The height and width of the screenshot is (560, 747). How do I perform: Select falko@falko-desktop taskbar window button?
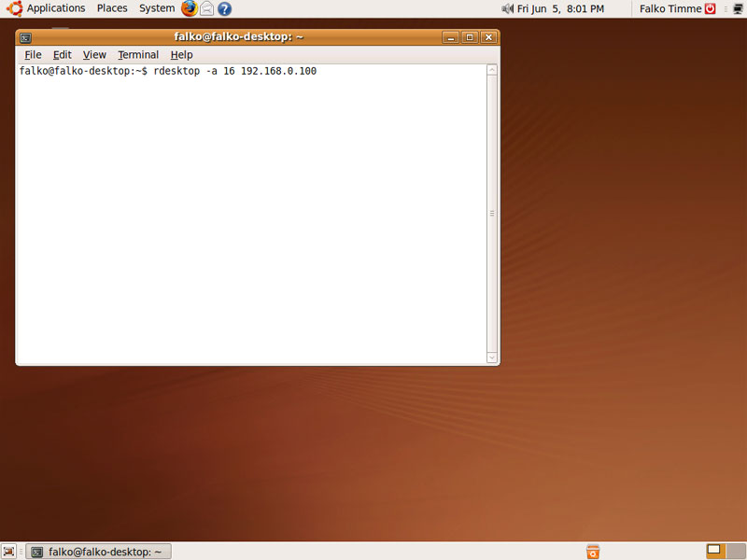click(x=99, y=552)
